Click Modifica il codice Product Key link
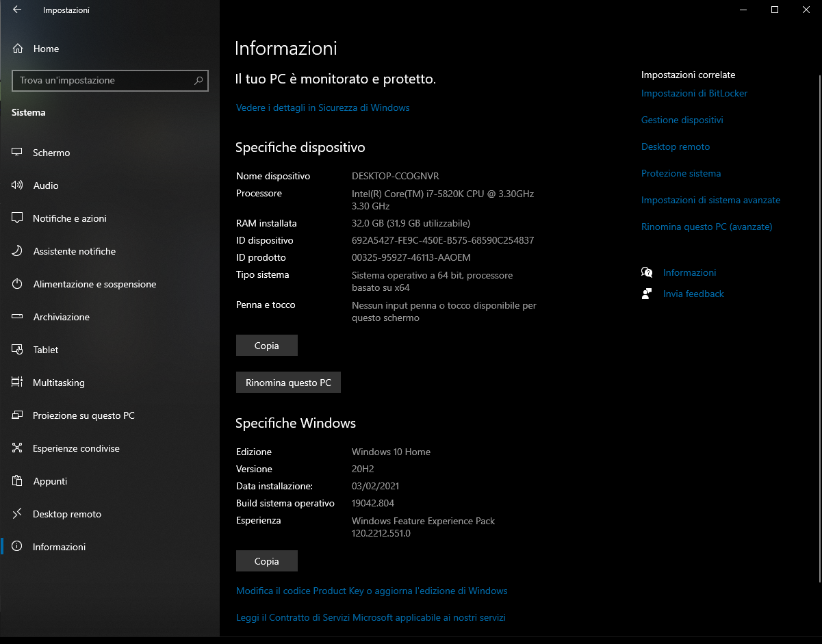822x644 pixels. [x=372, y=591]
